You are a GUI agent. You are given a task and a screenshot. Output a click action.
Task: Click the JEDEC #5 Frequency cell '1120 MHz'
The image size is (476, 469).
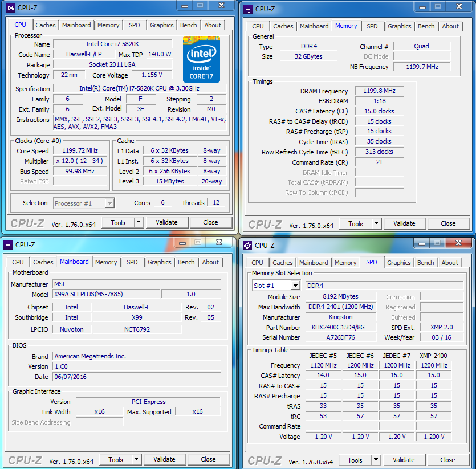click(x=323, y=365)
